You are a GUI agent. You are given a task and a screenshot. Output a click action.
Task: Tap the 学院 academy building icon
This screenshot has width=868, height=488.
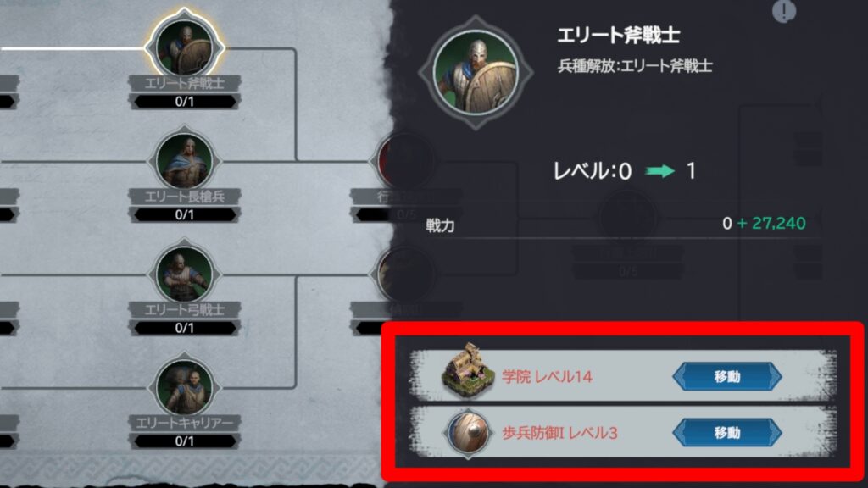[x=468, y=371]
